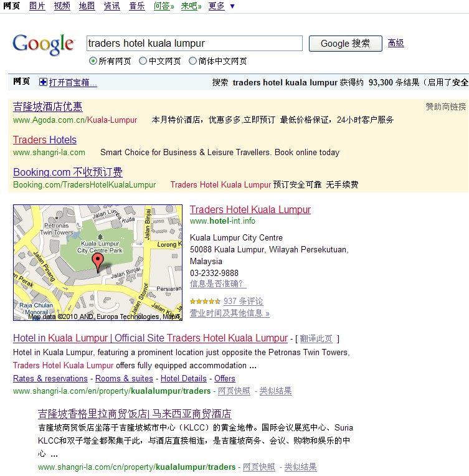
Task: Open the 937 条评论 reviews link
Action: click(243, 301)
